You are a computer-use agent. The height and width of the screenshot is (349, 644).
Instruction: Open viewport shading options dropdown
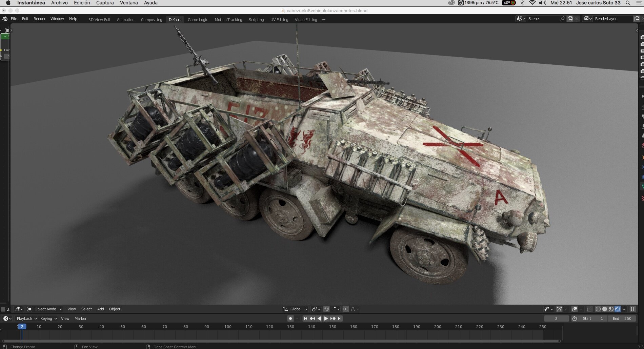(x=624, y=309)
